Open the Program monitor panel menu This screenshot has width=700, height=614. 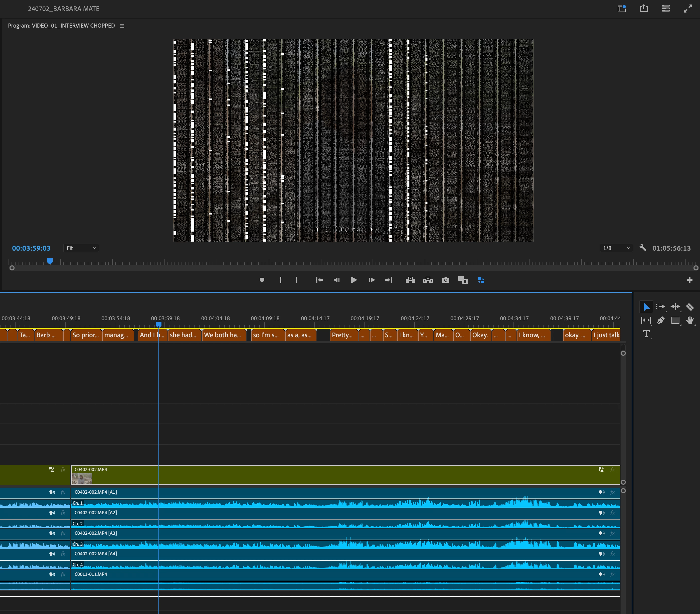pos(122,26)
